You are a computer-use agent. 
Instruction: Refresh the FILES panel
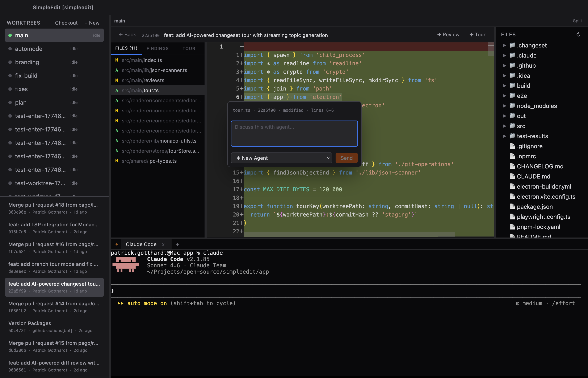(x=578, y=34)
